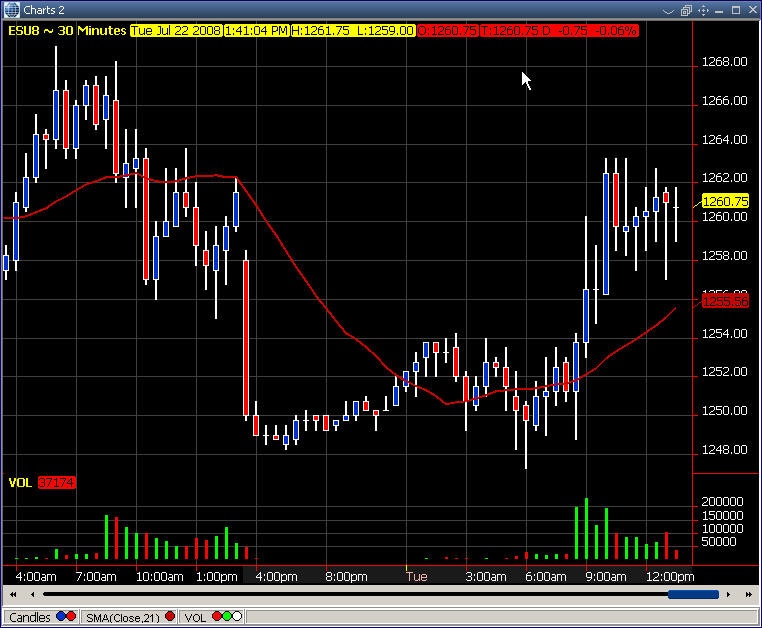Click the white VOL color dot
Viewport: 762px width, 628px height.
pyautogui.click(x=236, y=617)
